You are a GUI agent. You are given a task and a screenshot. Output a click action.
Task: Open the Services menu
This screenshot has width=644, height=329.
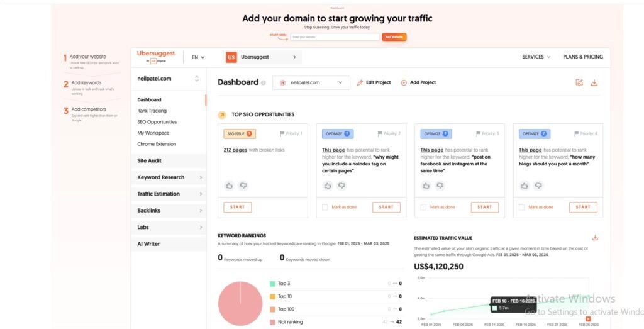pos(536,57)
